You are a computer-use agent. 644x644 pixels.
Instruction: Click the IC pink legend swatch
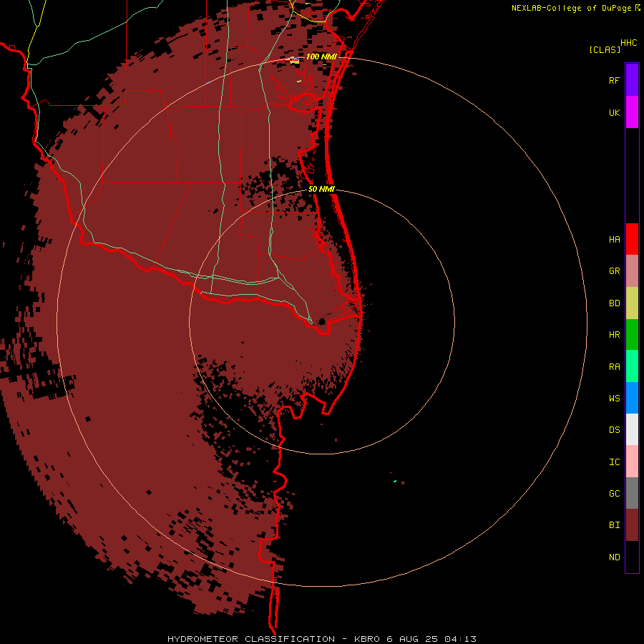click(632, 462)
